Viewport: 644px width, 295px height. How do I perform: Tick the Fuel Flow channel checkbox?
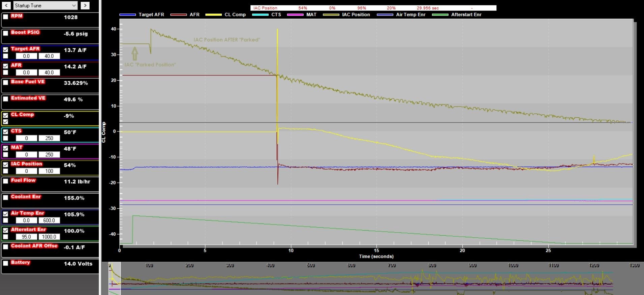5,181
